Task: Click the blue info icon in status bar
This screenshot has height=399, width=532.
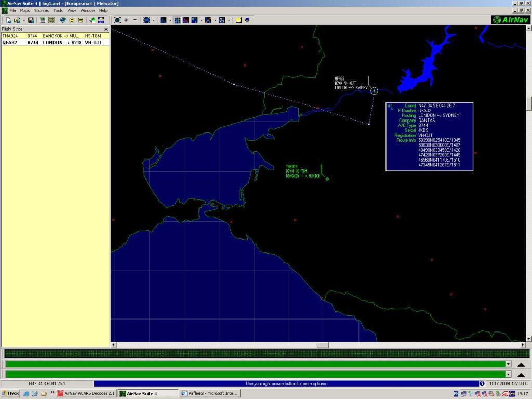Action: point(482,383)
